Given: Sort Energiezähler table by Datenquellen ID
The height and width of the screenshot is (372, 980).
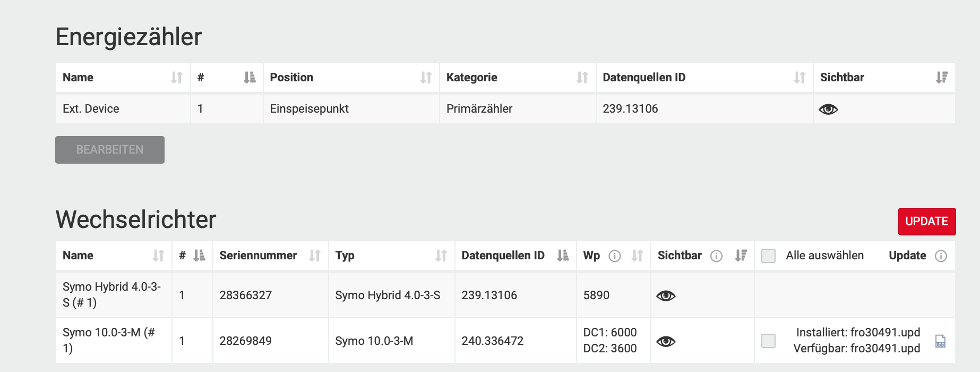Looking at the screenshot, I should point(800,78).
